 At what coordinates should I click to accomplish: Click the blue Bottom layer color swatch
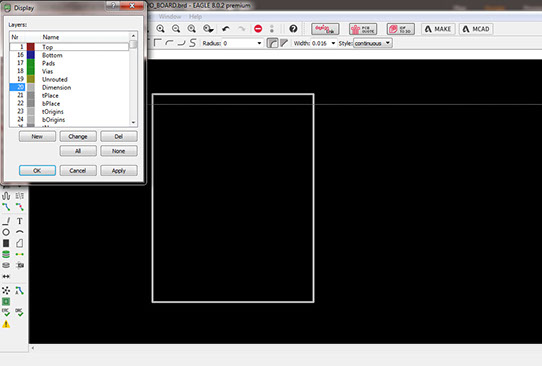(x=31, y=55)
